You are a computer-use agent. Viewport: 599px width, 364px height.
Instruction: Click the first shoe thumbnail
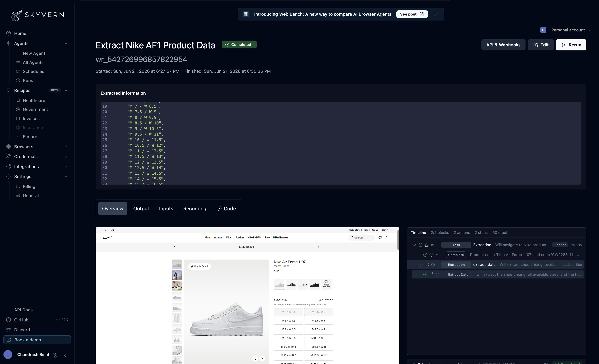coord(177,264)
